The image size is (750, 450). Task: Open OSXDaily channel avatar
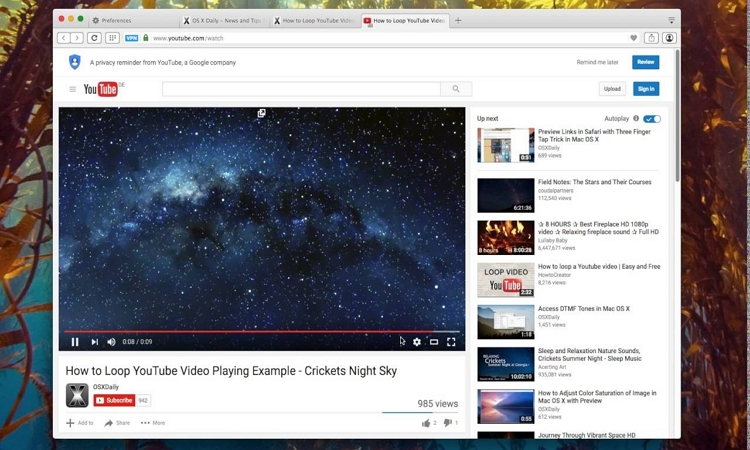tap(77, 395)
